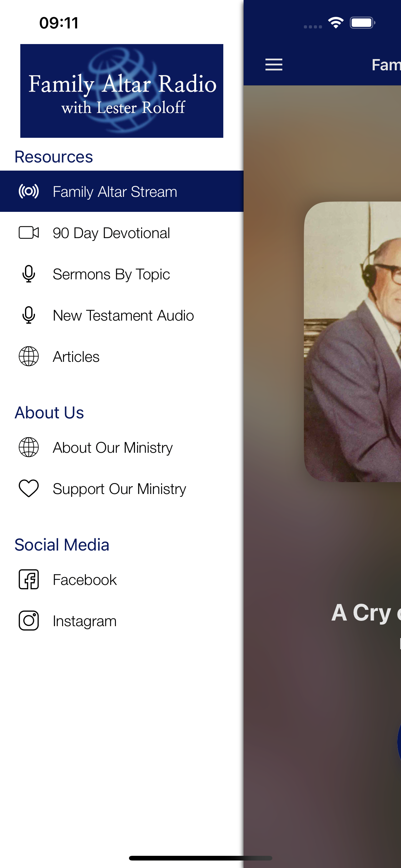Open the 90 Day Devotional entry

pyautogui.click(x=121, y=232)
